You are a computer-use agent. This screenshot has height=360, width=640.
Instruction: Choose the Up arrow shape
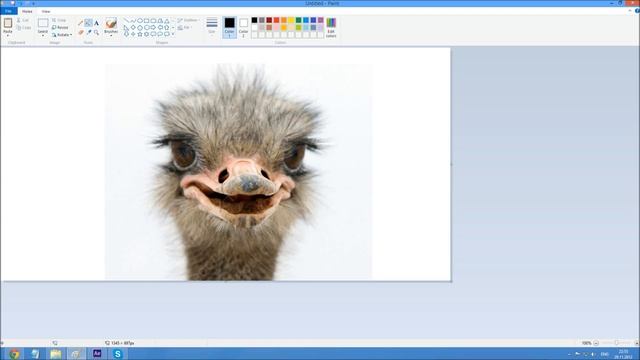coord(167,28)
